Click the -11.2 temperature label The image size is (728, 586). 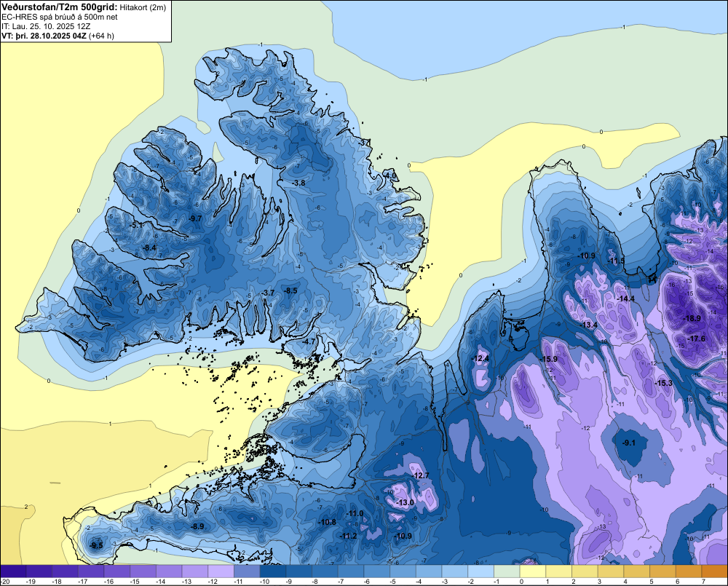348,536
